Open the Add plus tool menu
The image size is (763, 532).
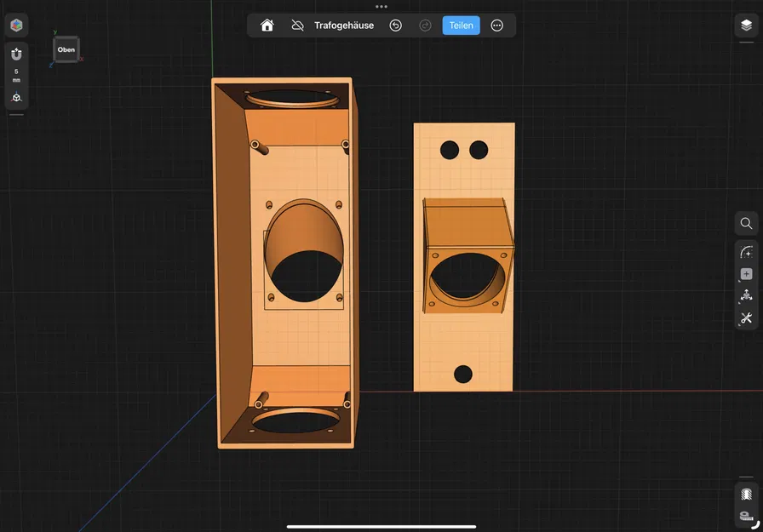click(746, 274)
